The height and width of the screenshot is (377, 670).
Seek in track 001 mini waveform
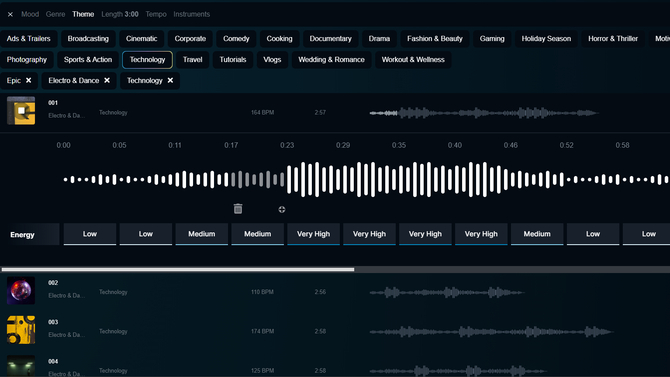point(484,113)
